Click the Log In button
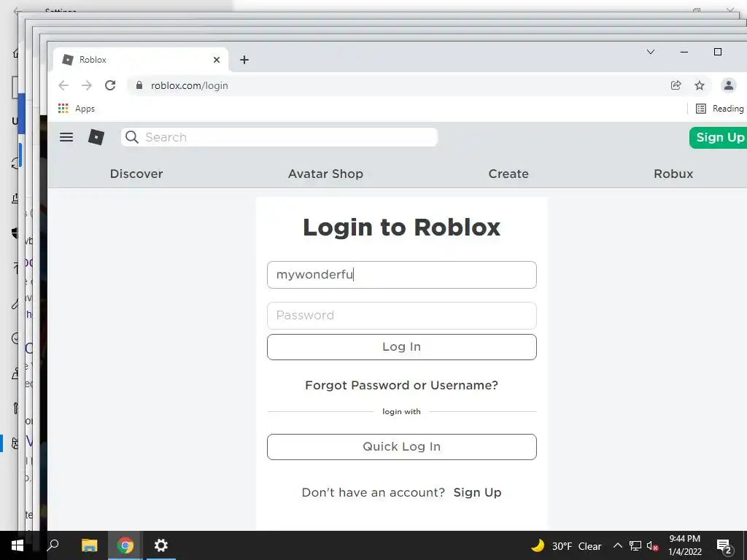 [x=402, y=346]
